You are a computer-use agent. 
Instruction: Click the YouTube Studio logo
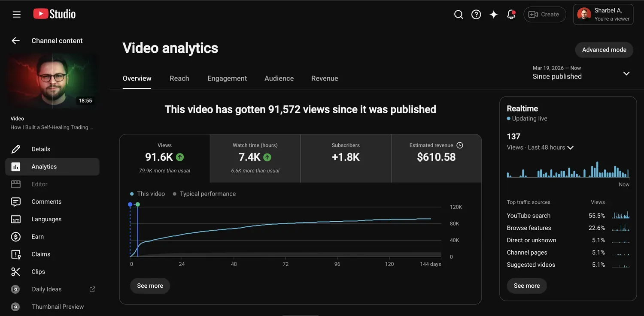tap(55, 14)
